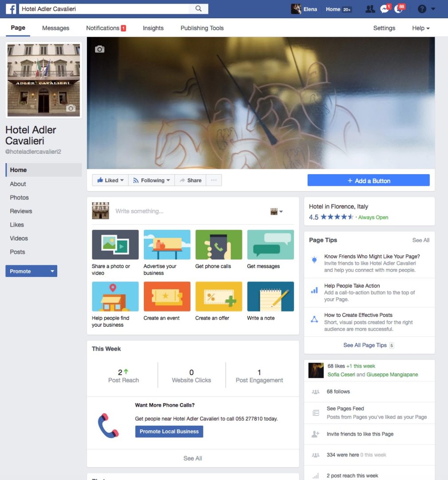Click the search magnifier icon

(x=198, y=9)
